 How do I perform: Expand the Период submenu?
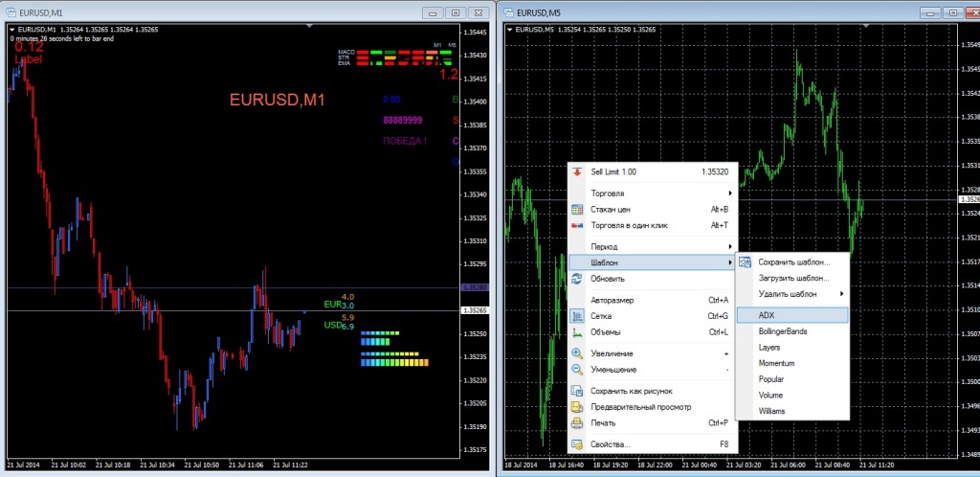click(653, 246)
